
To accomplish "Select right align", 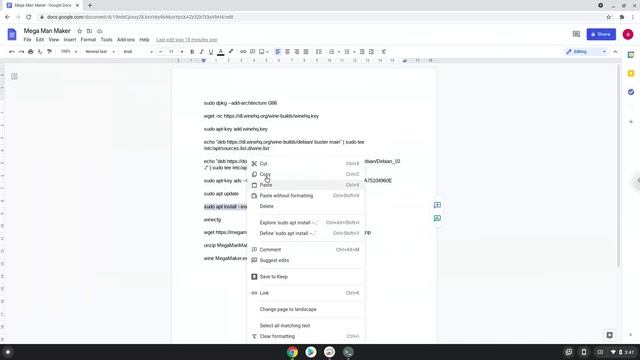I will point(297,52).
